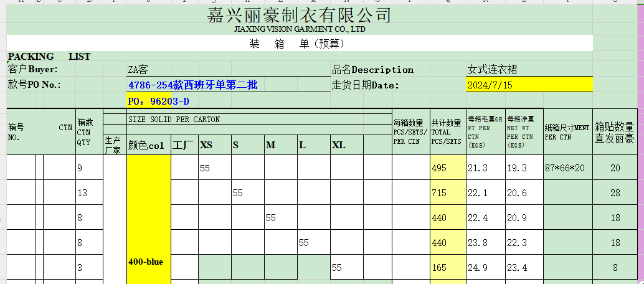The image size is (644, 284).
Task: Click the 女式连衣裙 description cell
Action: tap(492, 70)
